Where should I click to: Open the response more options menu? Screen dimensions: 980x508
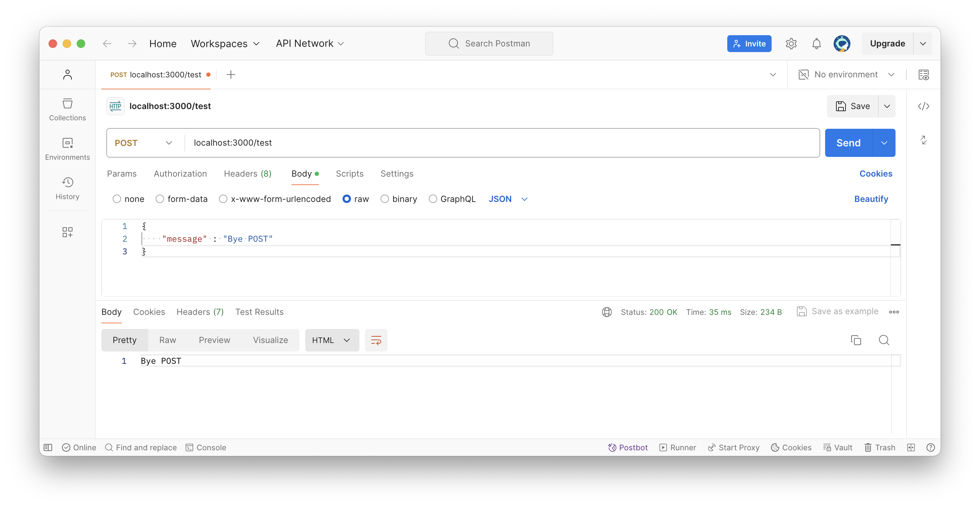point(894,312)
